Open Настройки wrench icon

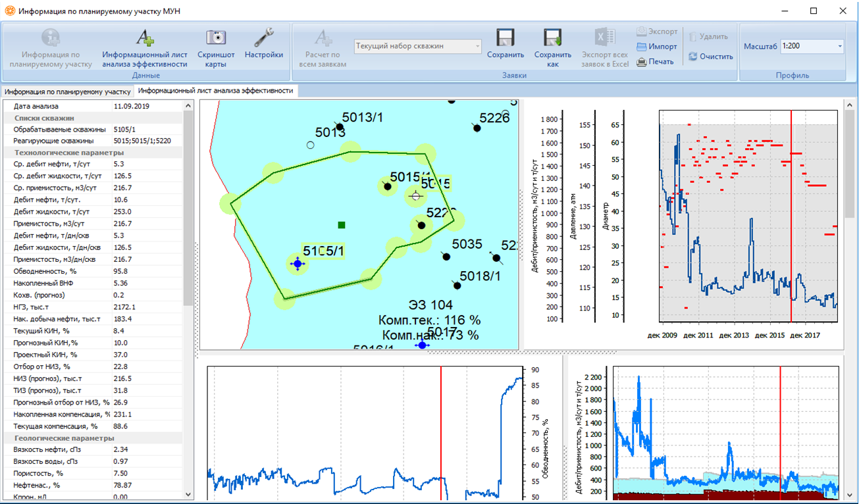pos(264,38)
